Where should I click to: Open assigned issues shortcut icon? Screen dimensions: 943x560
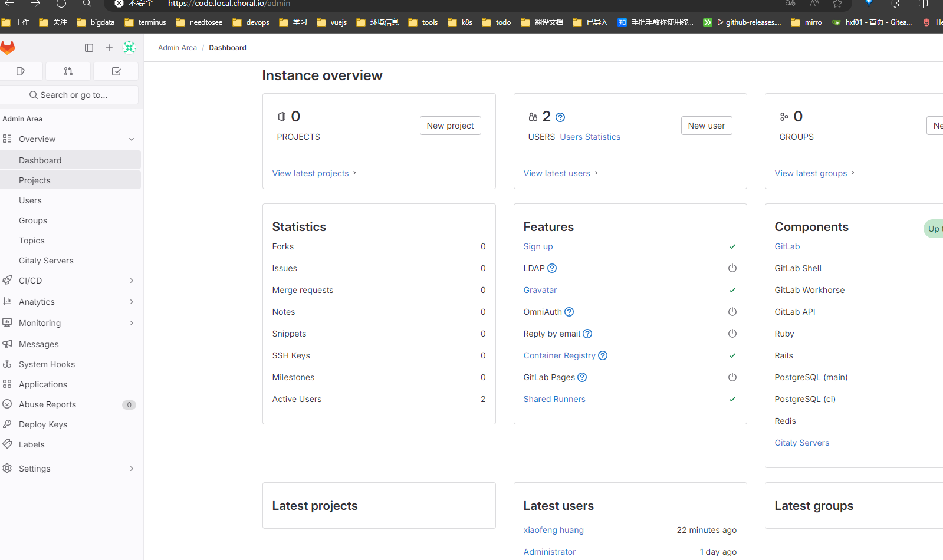(21, 71)
